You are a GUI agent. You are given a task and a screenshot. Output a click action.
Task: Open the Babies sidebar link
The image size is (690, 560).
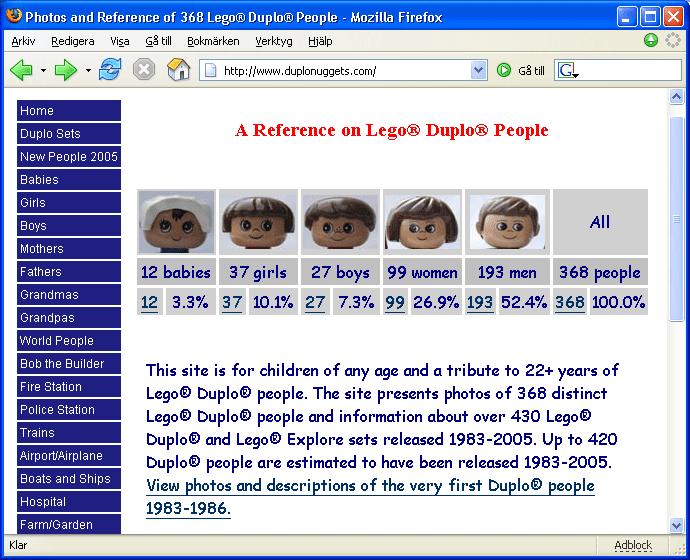[69, 179]
